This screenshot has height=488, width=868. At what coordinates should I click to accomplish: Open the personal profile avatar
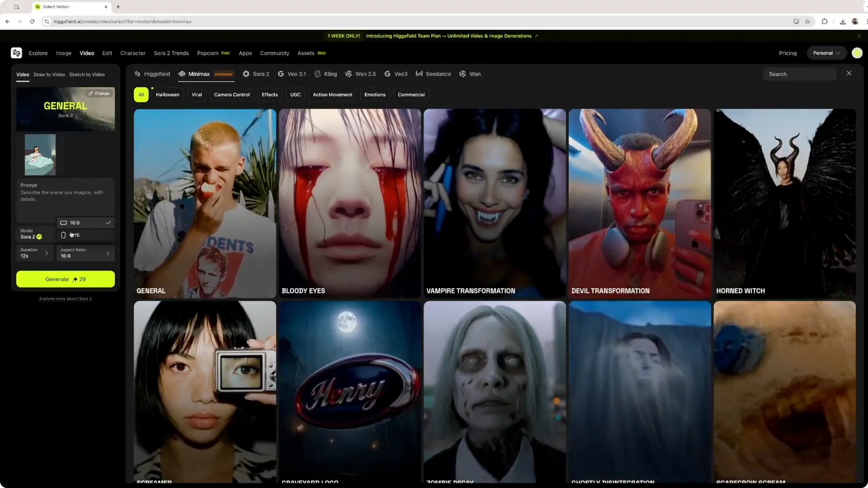tap(857, 53)
